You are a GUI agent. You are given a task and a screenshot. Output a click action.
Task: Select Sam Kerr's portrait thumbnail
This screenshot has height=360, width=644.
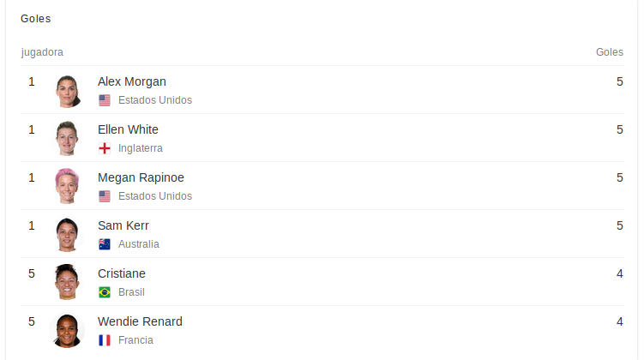click(x=68, y=234)
